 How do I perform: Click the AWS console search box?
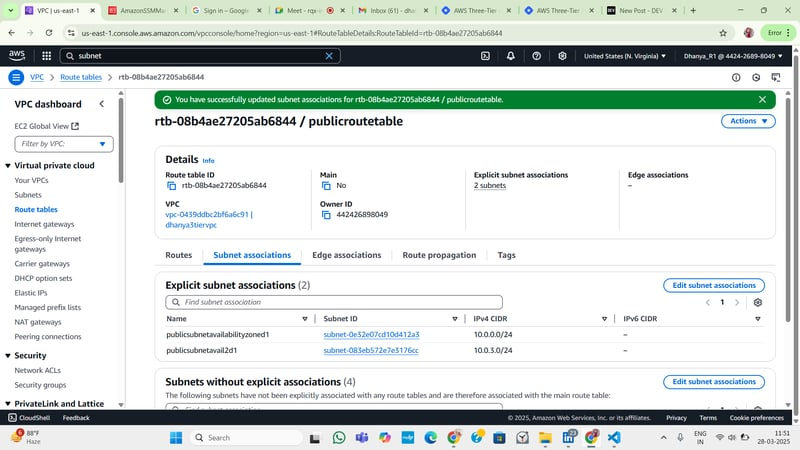(x=200, y=56)
